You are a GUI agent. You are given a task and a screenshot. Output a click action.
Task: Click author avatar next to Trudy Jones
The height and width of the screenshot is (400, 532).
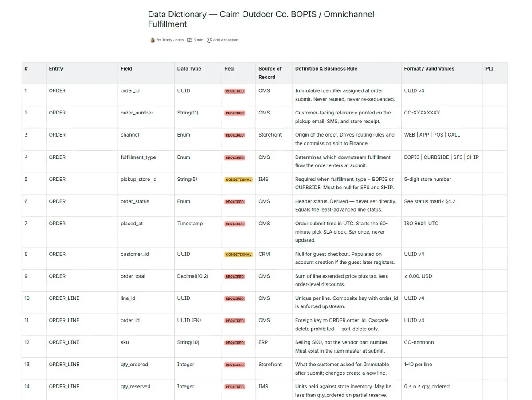153,40
